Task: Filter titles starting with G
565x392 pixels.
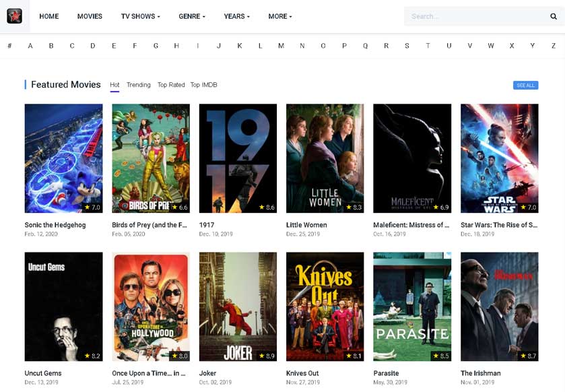Action: (156, 46)
